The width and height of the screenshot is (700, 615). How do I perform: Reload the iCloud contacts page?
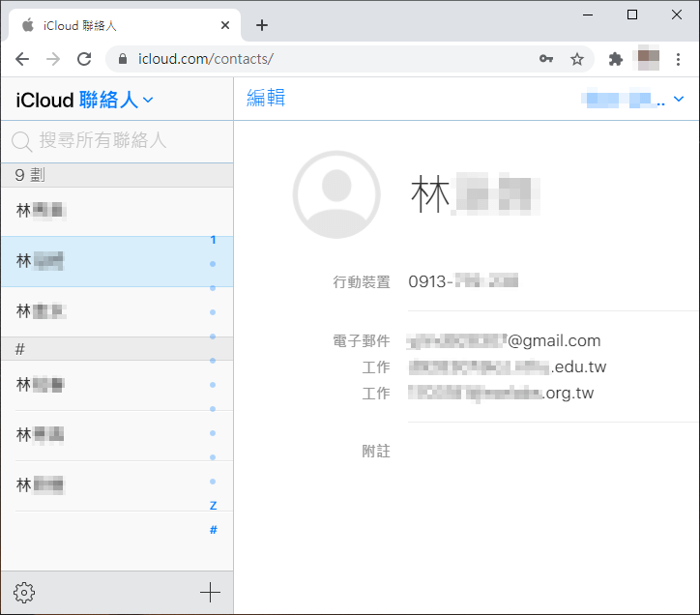[x=84, y=59]
